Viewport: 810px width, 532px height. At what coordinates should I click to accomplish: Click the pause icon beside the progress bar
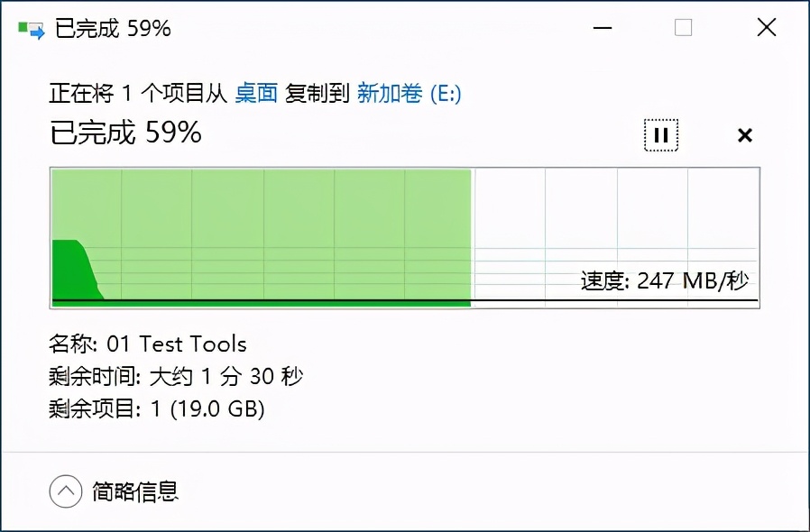[x=661, y=134]
